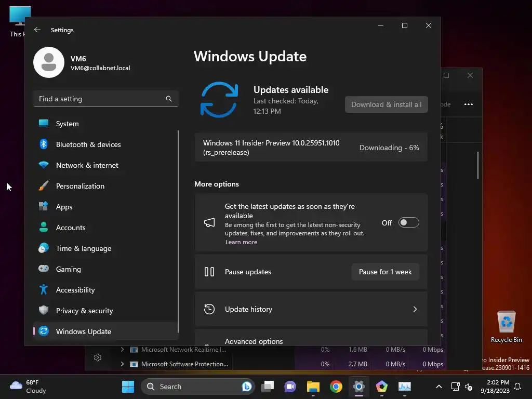
Task: Open the Recycle Bin desktop icon
Action: click(506, 327)
